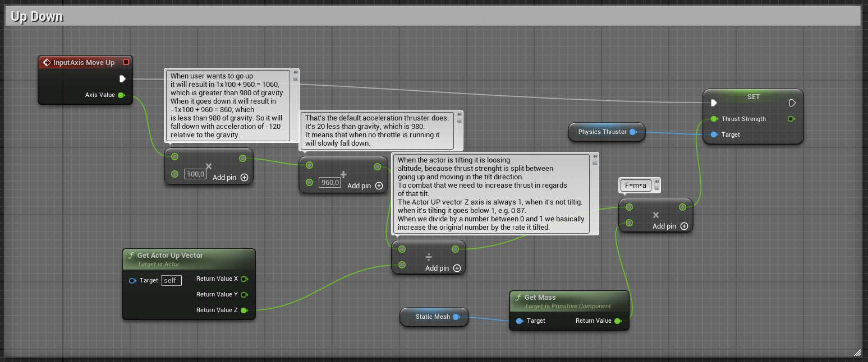Click the 100,0 value field
The height and width of the screenshot is (362, 868).
[196, 174]
